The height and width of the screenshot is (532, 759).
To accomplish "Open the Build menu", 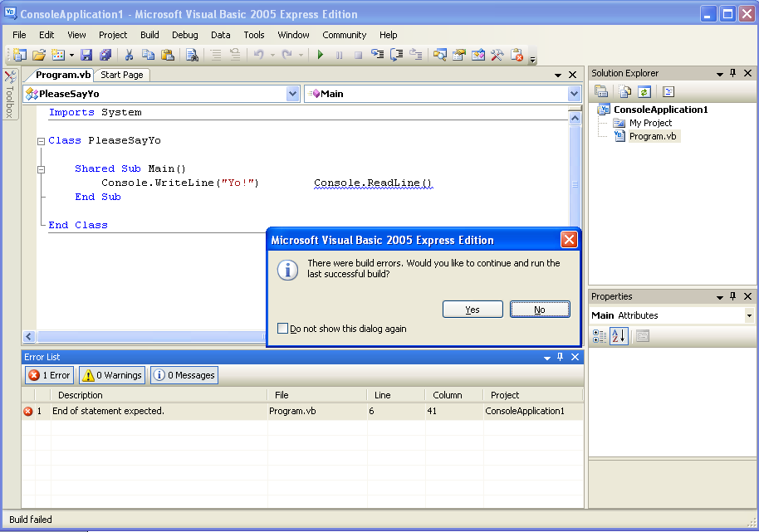I will 149,35.
